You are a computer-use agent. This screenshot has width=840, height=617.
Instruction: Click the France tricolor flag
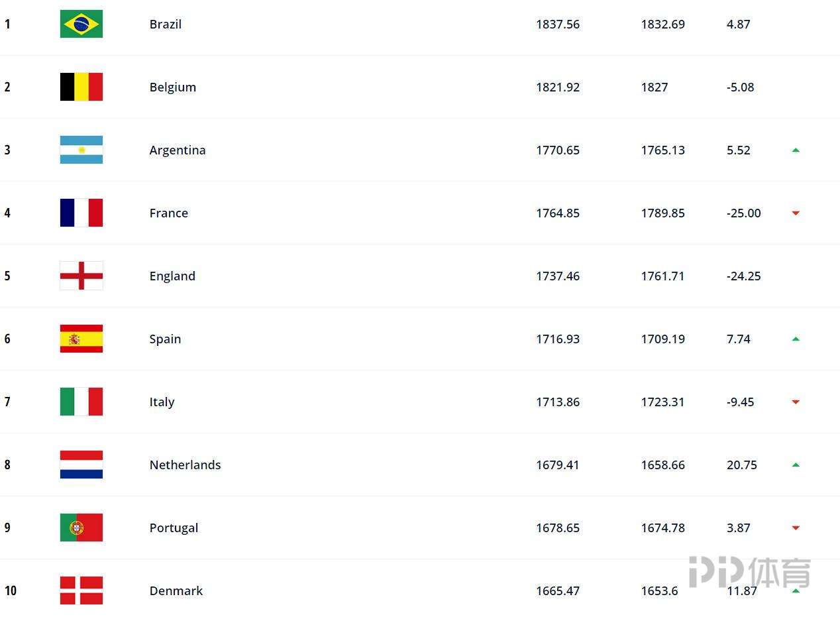pos(81,213)
